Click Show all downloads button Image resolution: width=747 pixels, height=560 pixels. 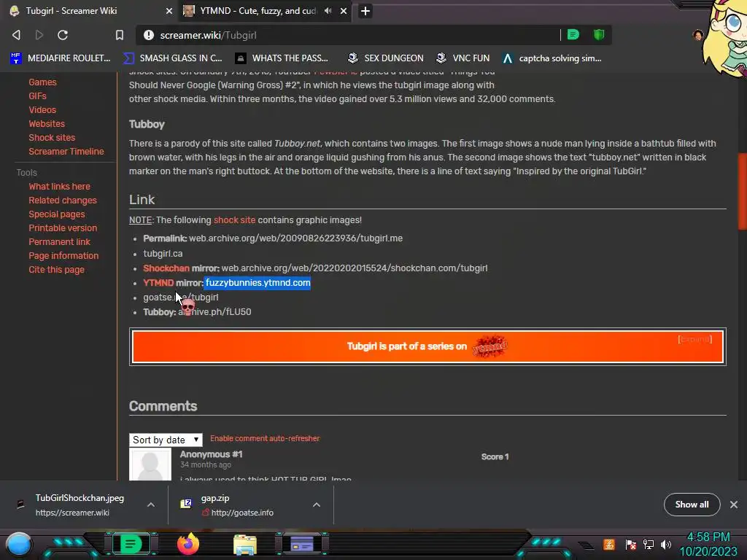click(692, 505)
